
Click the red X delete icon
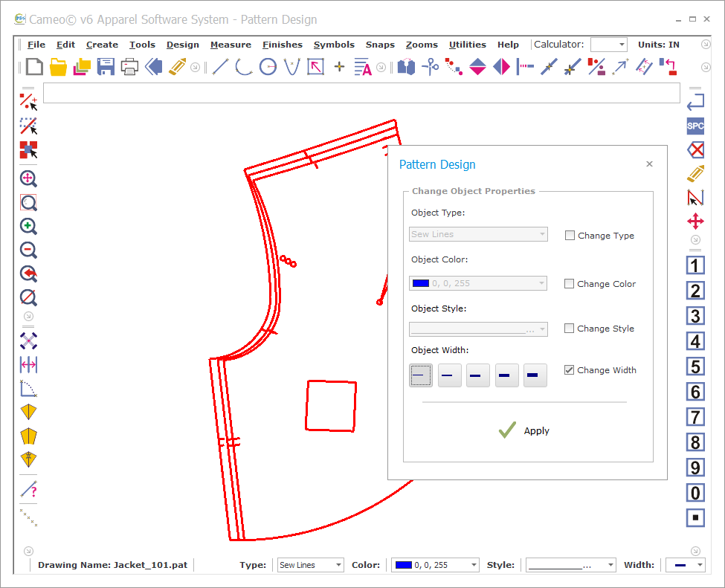695,149
